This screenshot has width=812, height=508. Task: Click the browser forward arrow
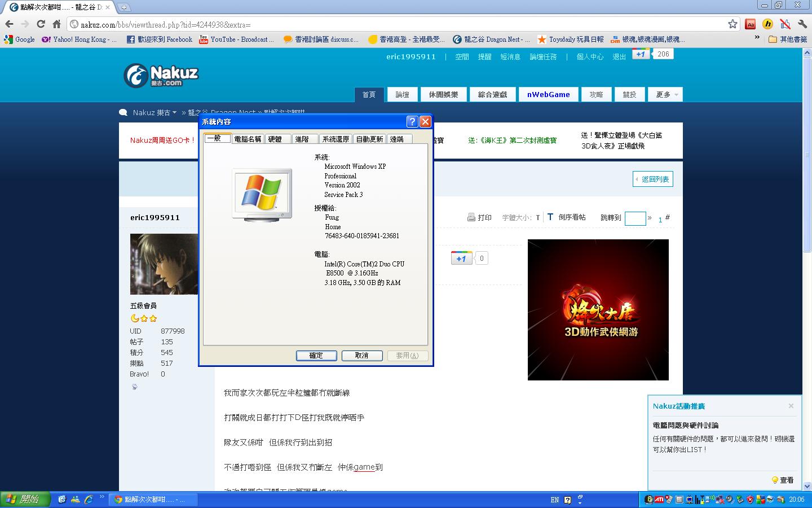25,24
